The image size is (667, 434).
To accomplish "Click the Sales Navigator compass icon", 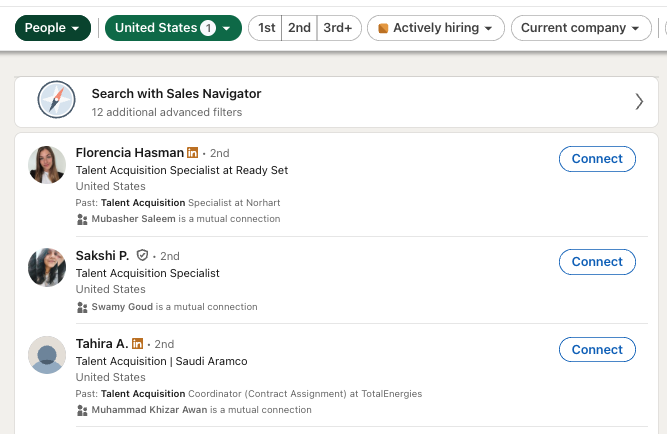I will coord(56,101).
